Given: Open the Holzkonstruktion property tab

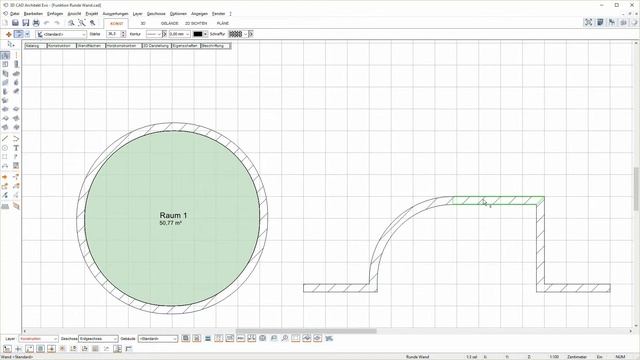Looking at the screenshot, I should pos(124,46).
